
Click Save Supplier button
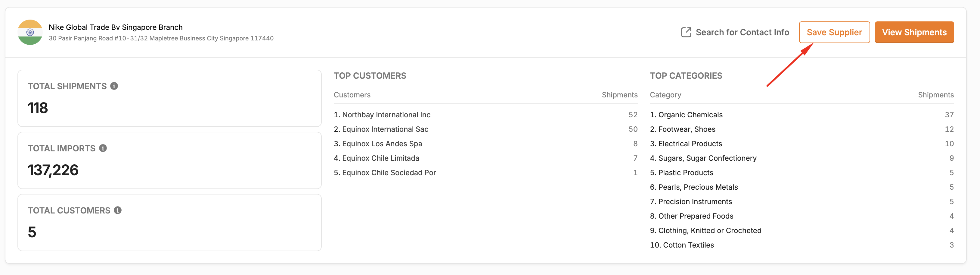pyautogui.click(x=834, y=32)
